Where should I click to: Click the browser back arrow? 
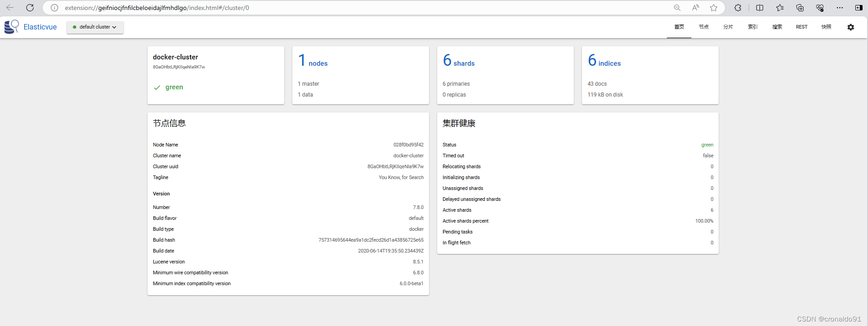point(10,8)
